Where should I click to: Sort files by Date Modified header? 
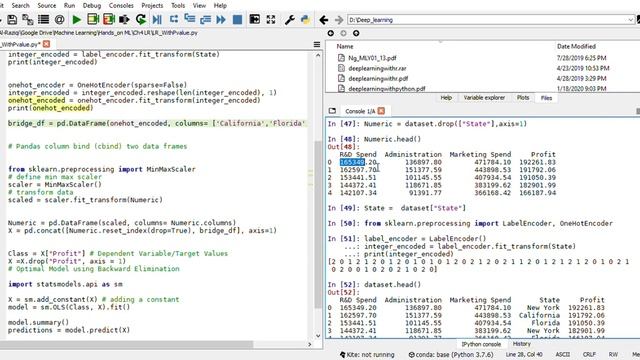coord(576,47)
